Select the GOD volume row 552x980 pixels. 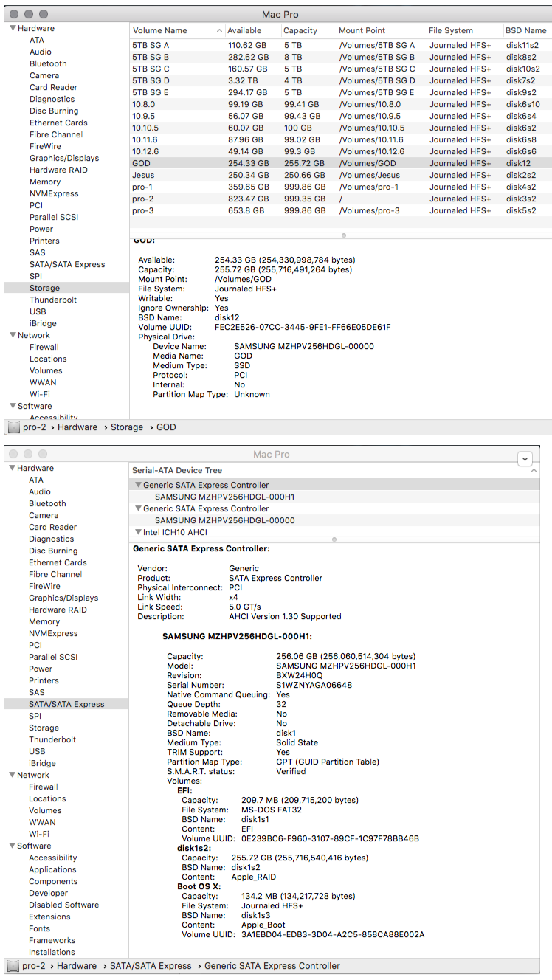(340, 163)
